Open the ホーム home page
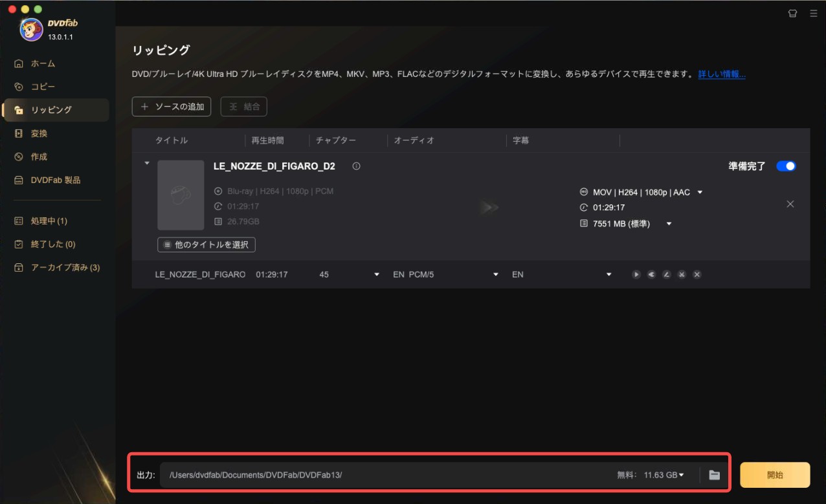The image size is (826, 504). coord(43,63)
